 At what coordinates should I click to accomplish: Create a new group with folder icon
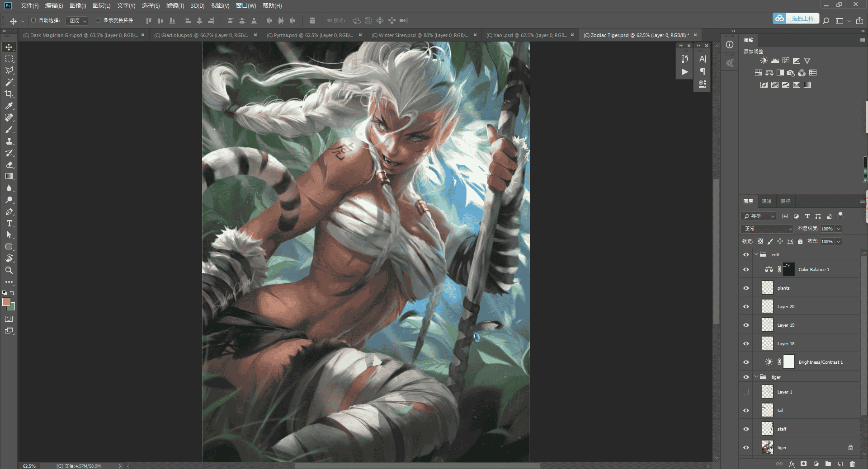tap(828, 464)
